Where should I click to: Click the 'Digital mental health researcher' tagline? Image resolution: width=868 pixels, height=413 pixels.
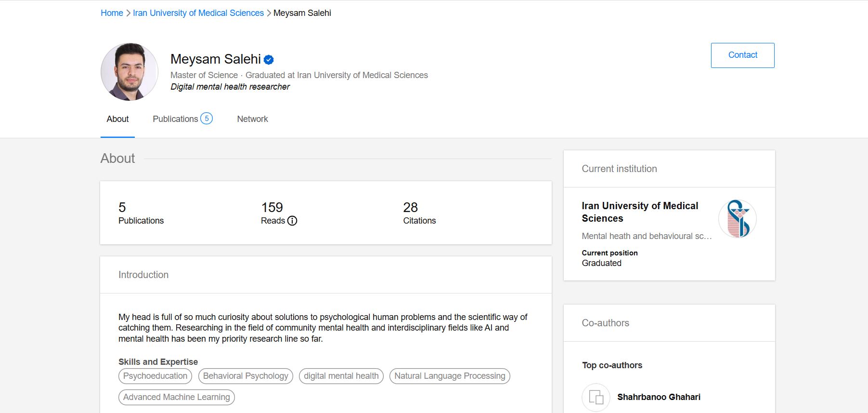click(230, 87)
